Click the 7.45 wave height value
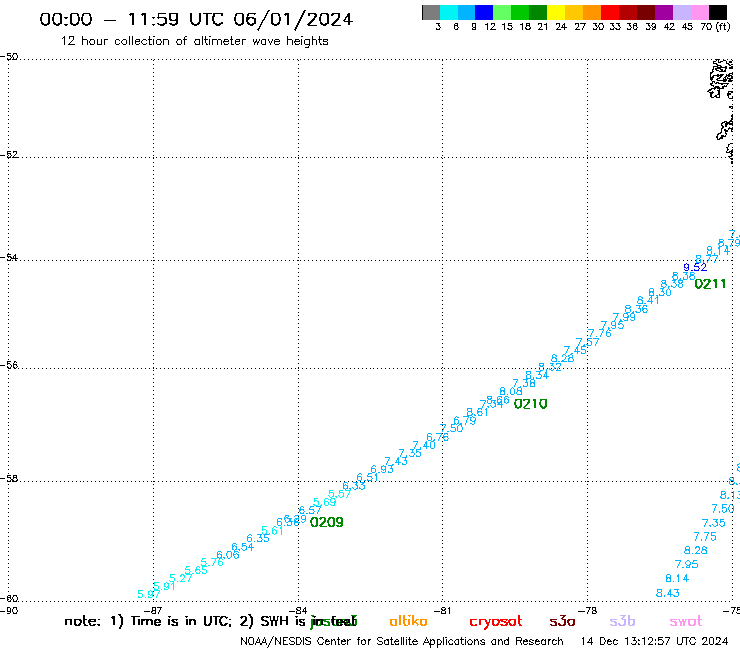740x650 pixels. click(x=575, y=350)
